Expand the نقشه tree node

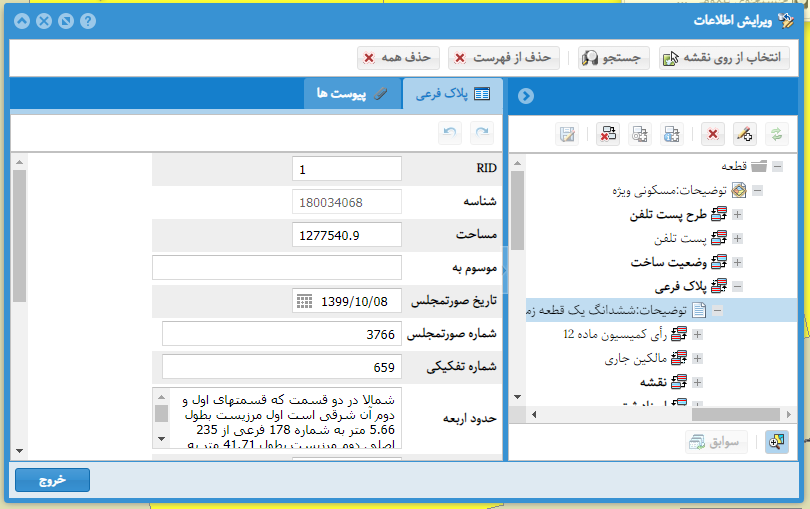click(697, 382)
